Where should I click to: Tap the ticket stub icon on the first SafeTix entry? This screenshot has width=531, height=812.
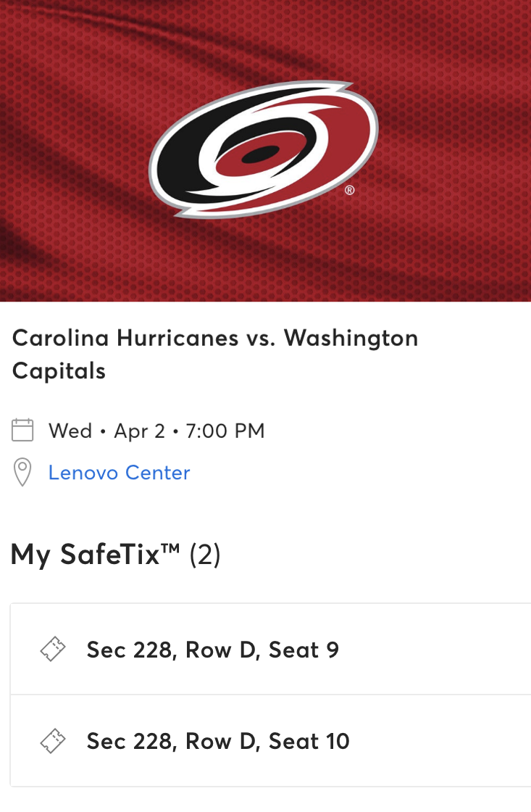tap(51, 650)
